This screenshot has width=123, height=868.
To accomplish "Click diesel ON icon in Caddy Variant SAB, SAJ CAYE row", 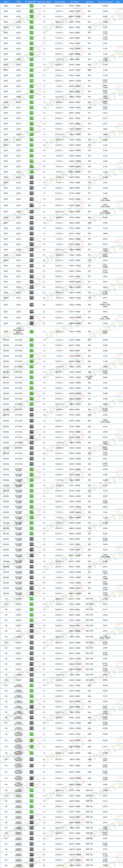I will click(x=31, y=817).
